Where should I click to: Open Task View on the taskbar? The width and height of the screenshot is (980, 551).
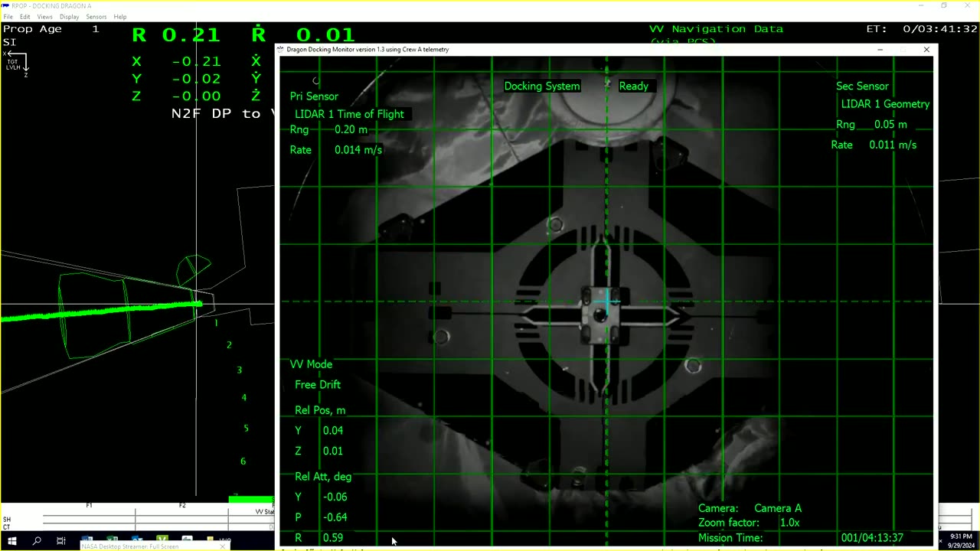61,541
